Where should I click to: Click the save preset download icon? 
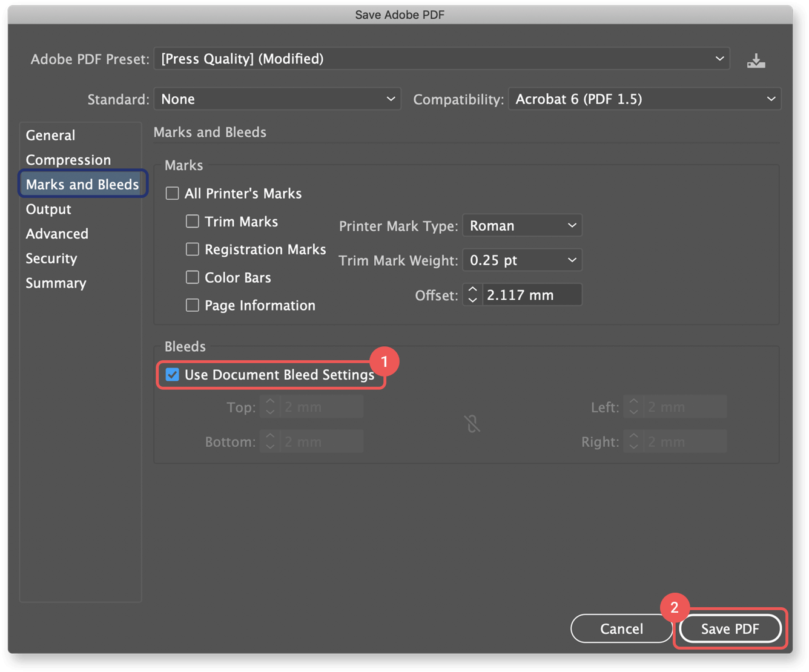tap(756, 60)
